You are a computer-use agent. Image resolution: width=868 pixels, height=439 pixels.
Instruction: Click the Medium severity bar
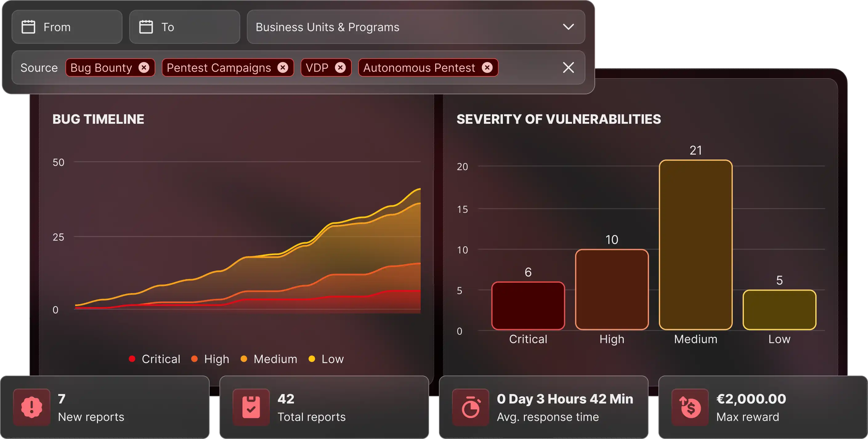(x=696, y=245)
